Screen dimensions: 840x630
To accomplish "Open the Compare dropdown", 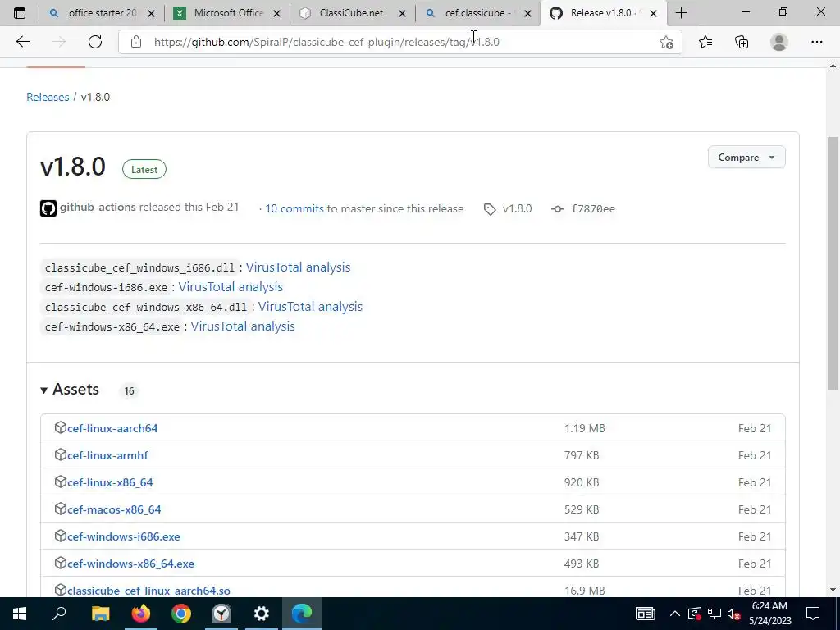I will coord(746,157).
